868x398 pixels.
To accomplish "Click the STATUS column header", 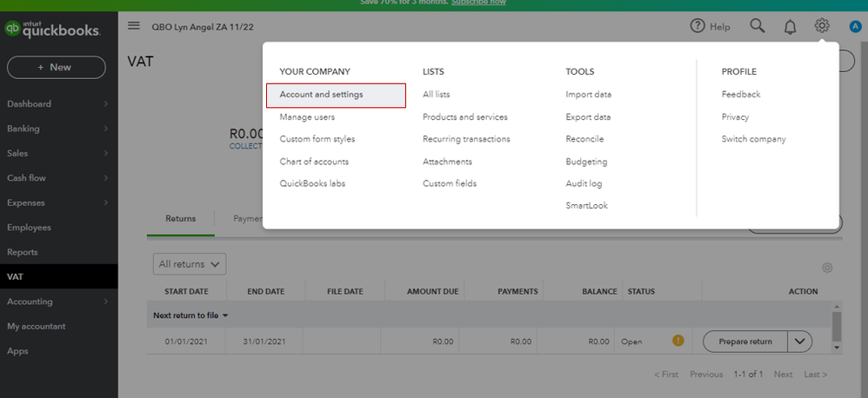I will pyautogui.click(x=641, y=291).
